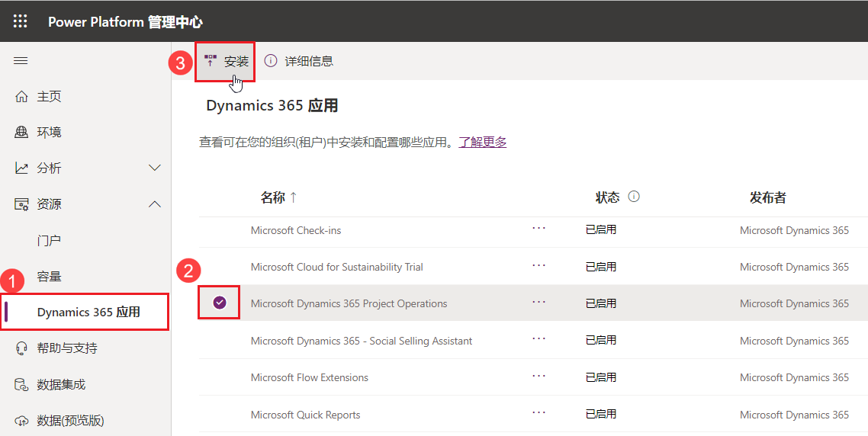Click Power Platform 管理中心 title
Image resolution: width=868 pixels, height=436 pixels.
pos(125,22)
